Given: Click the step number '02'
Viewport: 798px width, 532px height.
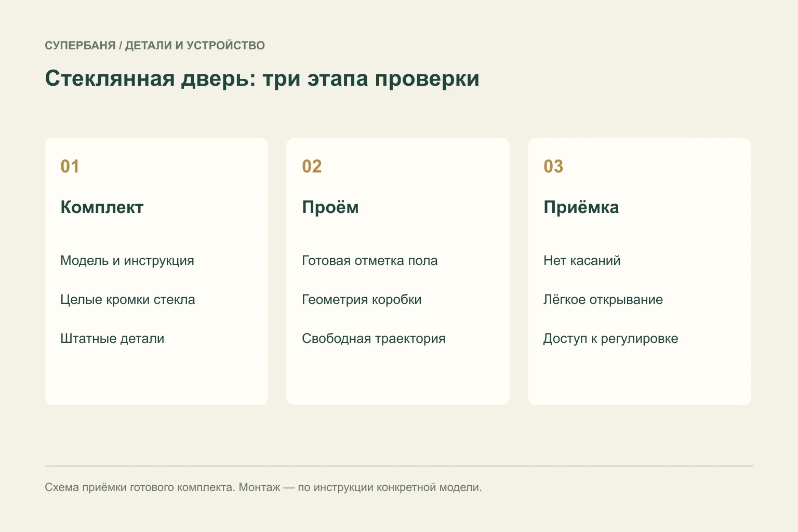Looking at the screenshot, I should coord(312,166).
